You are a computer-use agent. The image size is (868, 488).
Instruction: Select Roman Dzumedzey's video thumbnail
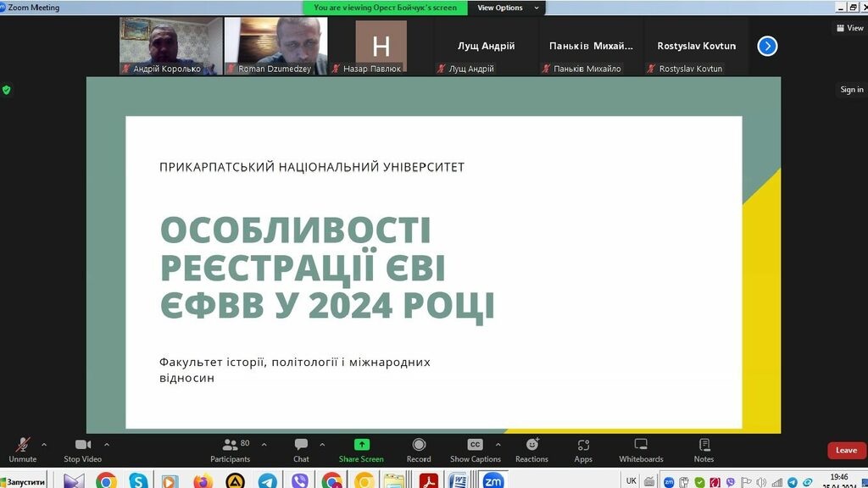pyautogui.click(x=275, y=46)
